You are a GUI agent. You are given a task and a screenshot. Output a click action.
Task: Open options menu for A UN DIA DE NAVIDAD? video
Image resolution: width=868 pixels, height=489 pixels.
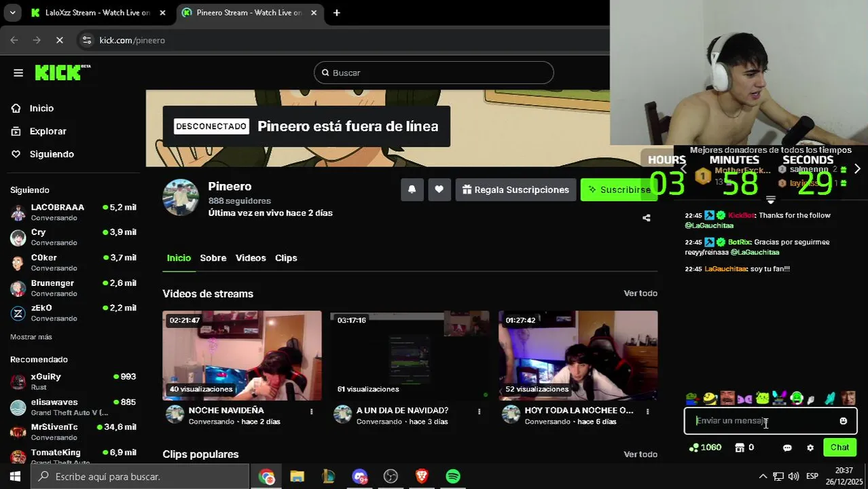480,412
